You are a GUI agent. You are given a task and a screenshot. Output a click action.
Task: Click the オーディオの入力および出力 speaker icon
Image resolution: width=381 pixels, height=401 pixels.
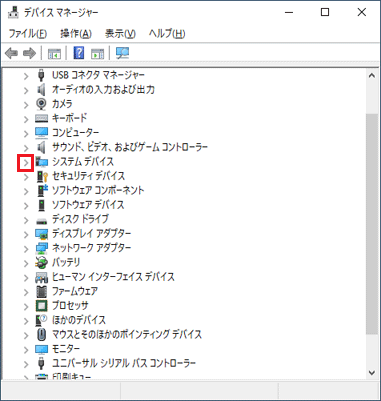pos(41,89)
